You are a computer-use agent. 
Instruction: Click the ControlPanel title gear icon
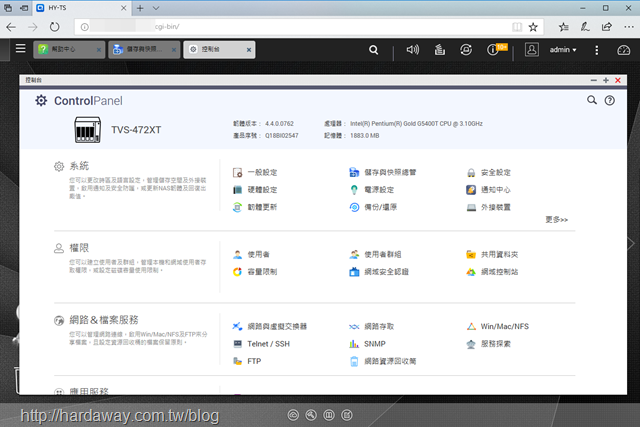pyautogui.click(x=41, y=100)
